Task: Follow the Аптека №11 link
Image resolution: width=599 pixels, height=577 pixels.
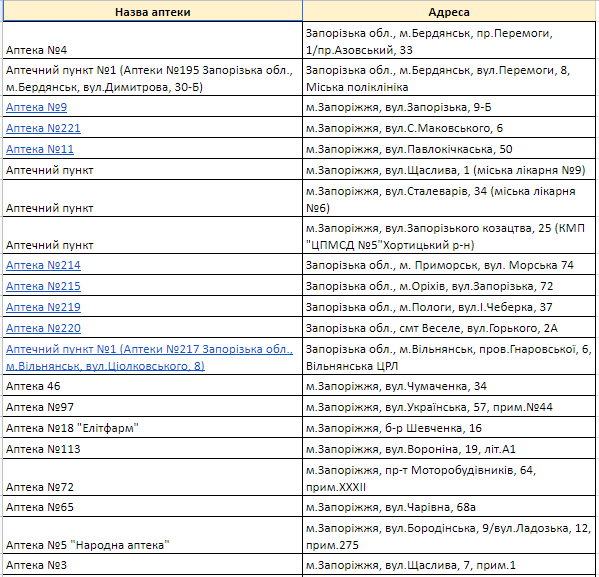Action: 40,149
